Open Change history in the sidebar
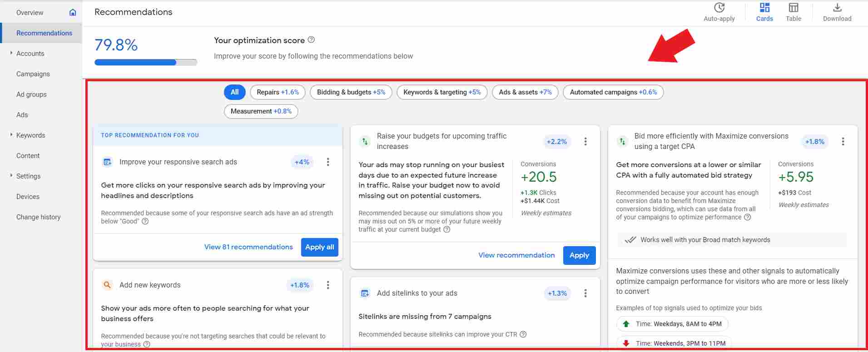Viewport: 868px width, 352px height. (39, 217)
